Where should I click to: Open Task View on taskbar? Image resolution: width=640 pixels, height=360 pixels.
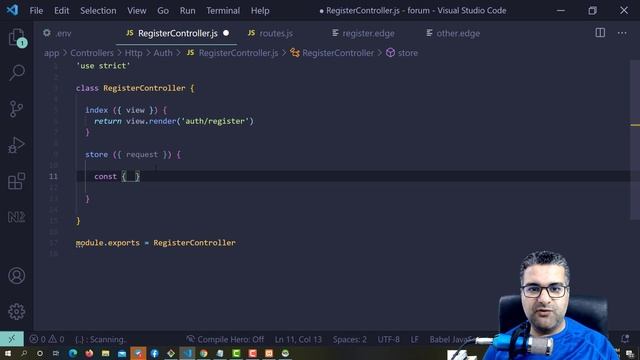click(x=56, y=353)
